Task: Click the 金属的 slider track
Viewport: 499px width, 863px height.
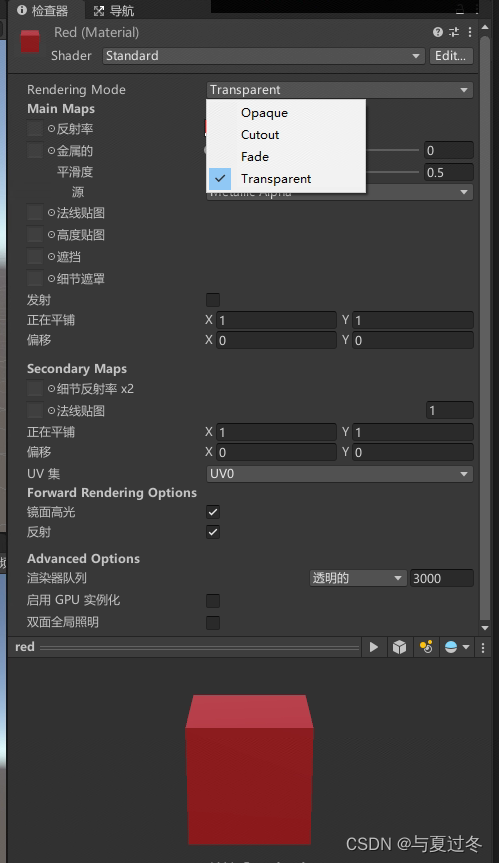Action: coord(392,150)
